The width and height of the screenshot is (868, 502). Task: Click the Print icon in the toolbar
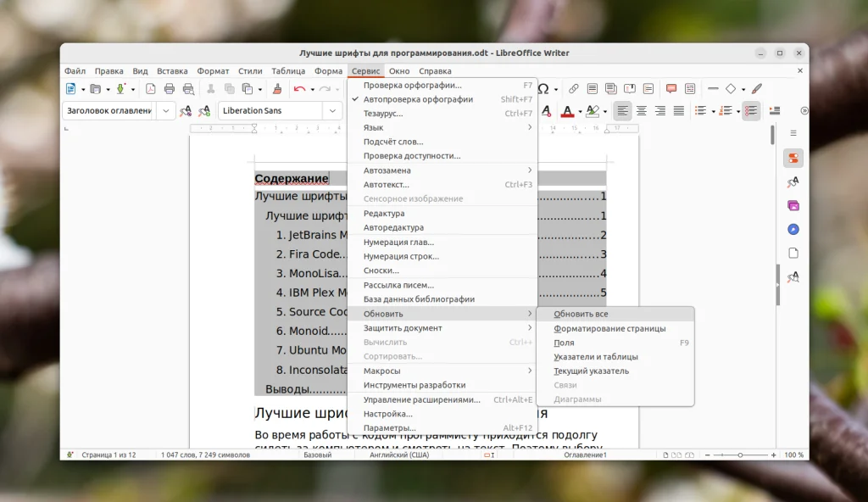point(169,88)
